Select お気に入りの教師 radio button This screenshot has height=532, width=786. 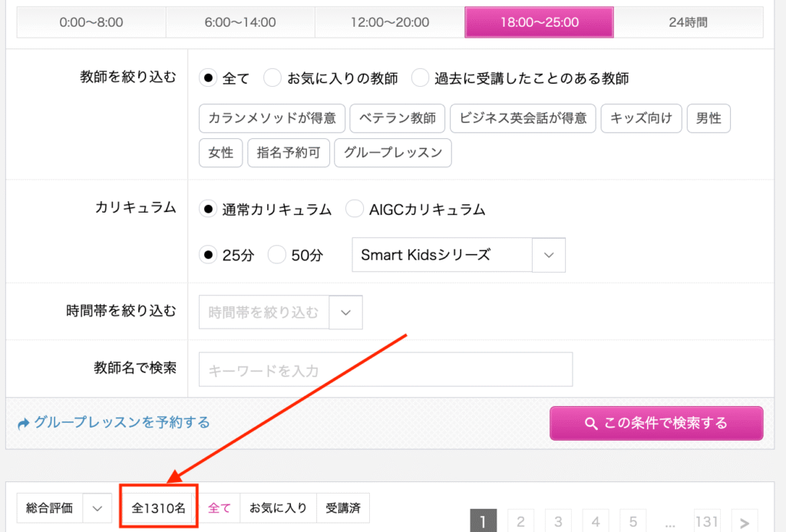click(272, 78)
